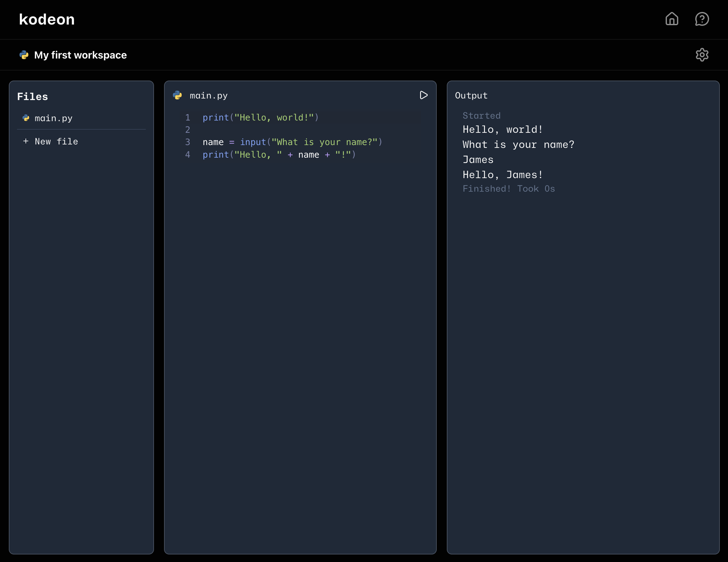The width and height of the screenshot is (728, 562).
Task: Click the Files panel title
Action: pyautogui.click(x=32, y=96)
